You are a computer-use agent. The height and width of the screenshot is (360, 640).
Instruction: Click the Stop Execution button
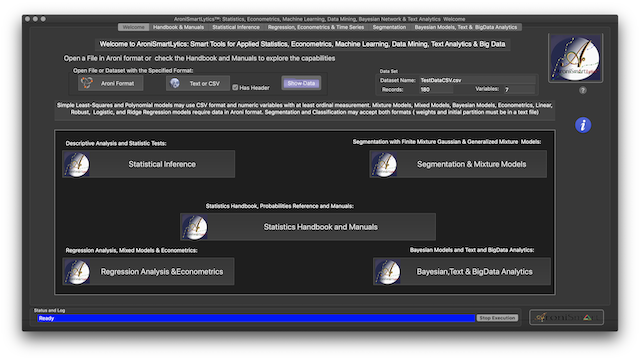point(497,318)
